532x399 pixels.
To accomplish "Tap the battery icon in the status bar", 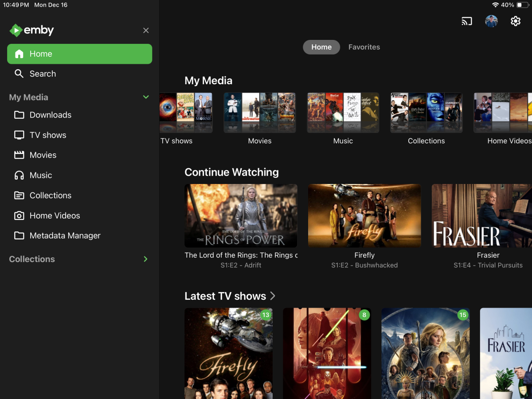I will [x=522, y=5].
